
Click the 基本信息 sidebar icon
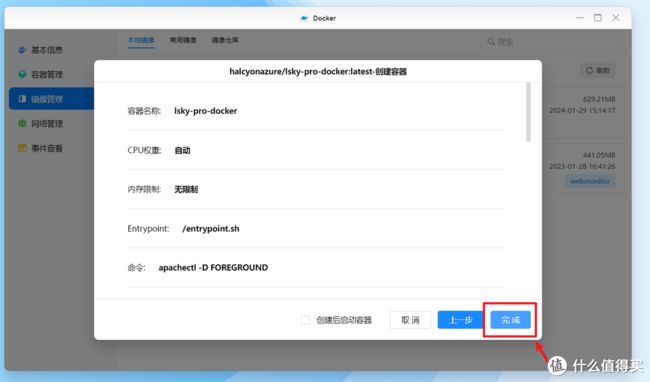click(x=22, y=50)
